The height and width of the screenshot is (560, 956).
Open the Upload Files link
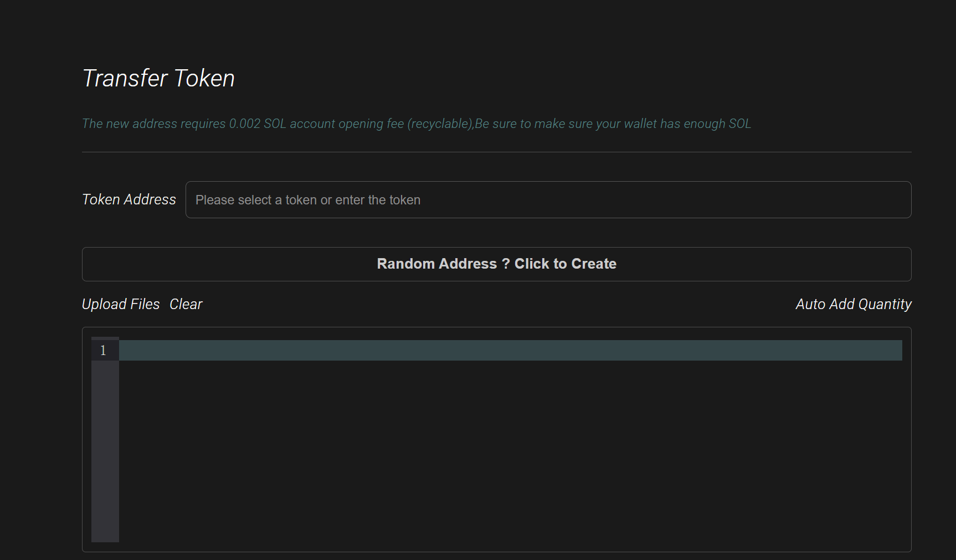pos(121,304)
